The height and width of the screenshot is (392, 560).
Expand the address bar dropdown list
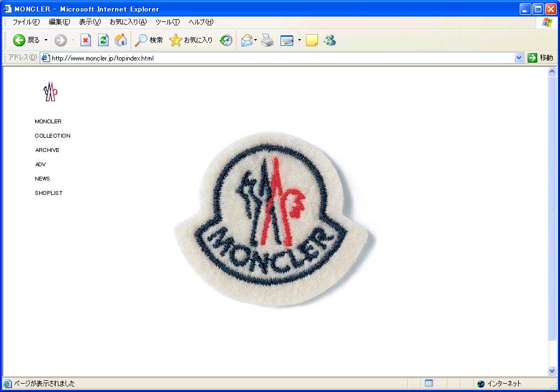click(x=519, y=58)
